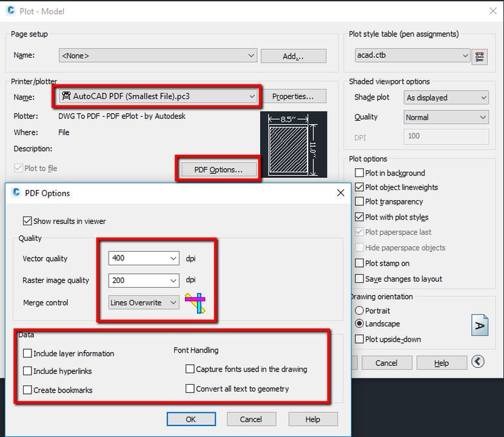Click the AutoCAD logo on PDF Options dialog

tap(15, 193)
